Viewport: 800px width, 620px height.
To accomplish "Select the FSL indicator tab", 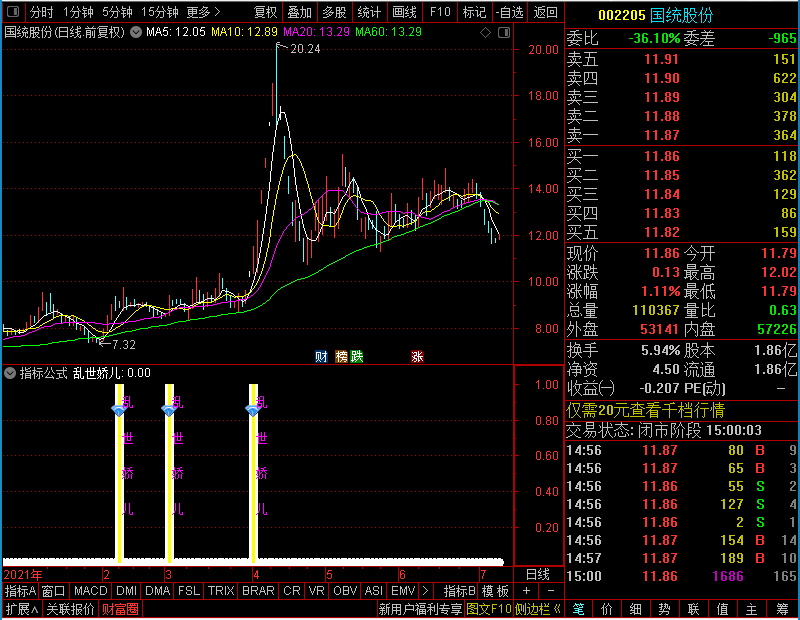I will [189, 591].
